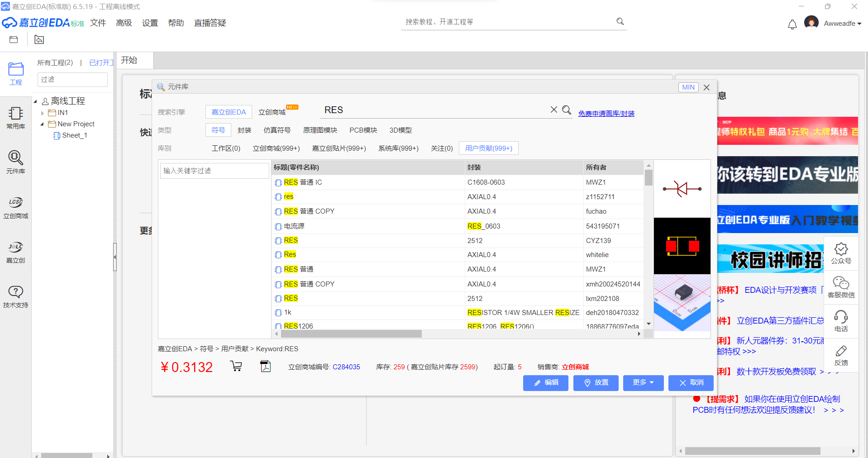Select the 3D模型 type filter
This screenshot has width=868, height=458.
pos(401,130)
